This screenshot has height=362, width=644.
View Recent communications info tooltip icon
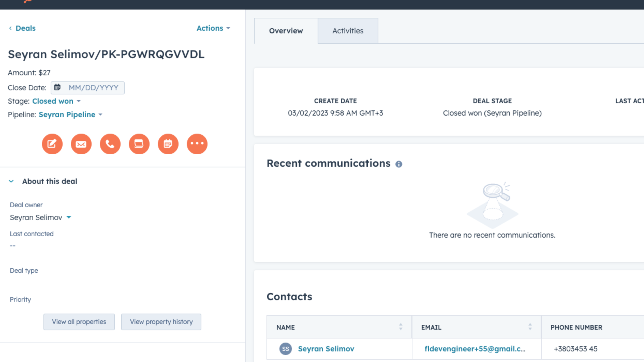pos(399,164)
